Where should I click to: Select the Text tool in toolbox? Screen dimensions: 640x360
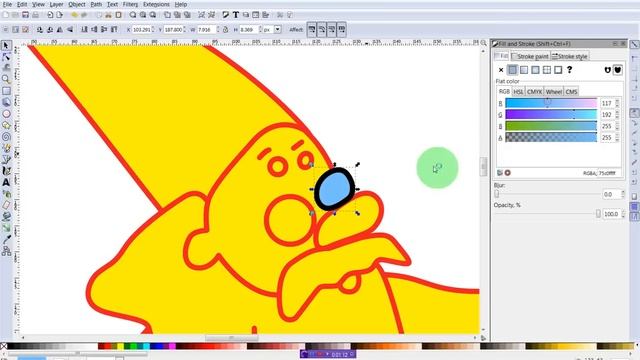click(6, 182)
